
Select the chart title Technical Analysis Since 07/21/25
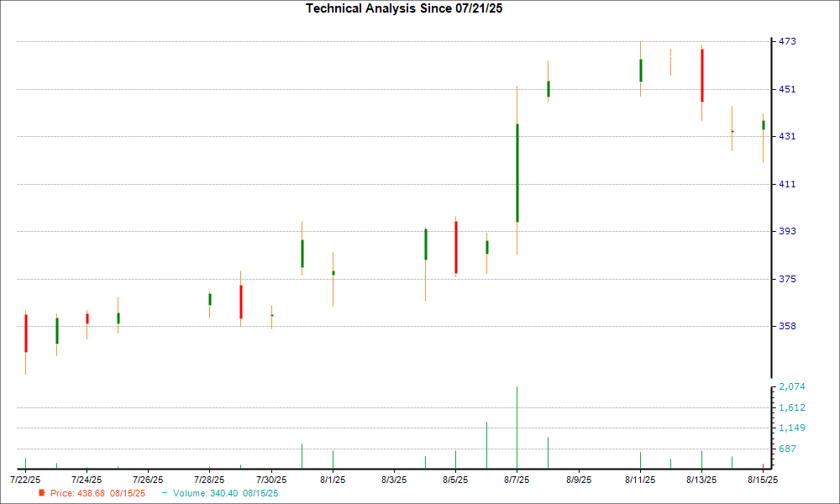(404, 8)
